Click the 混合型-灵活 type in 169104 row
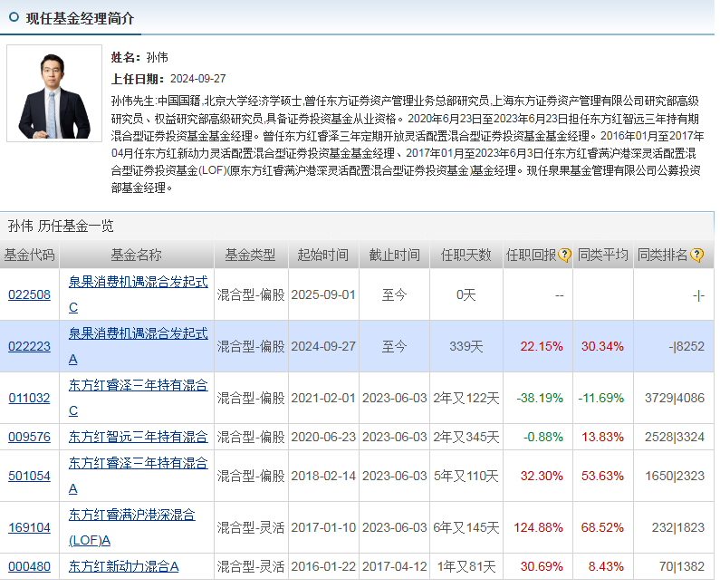The width and height of the screenshot is (720, 588). click(251, 527)
